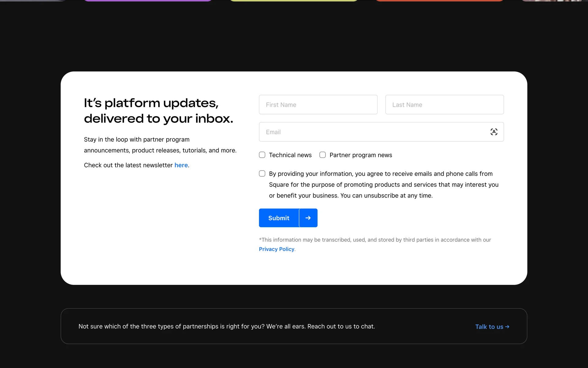Enable the Technical news checkbox
Screen dimensions: 588x368
(262, 155)
